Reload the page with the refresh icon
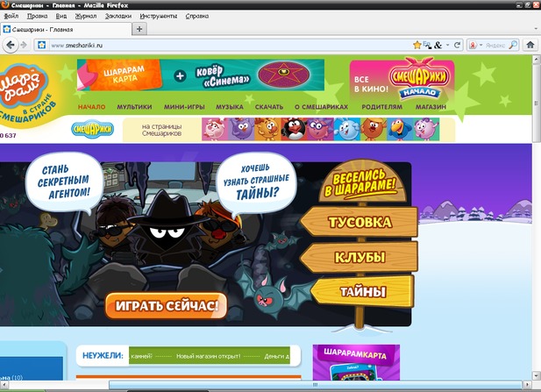 457,45
